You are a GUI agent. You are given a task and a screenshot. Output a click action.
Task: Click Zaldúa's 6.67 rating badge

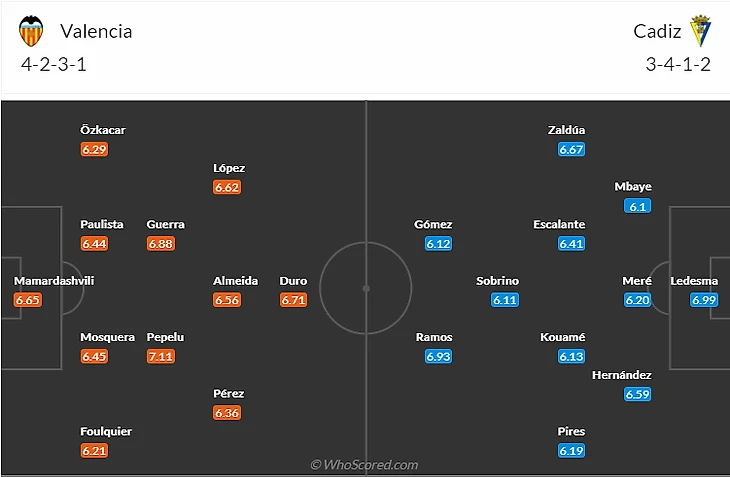(x=571, y=149)
